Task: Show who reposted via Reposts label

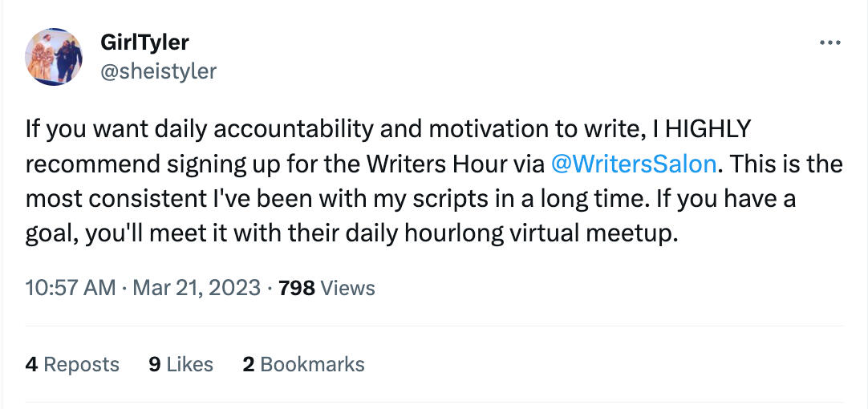Action: [81, 364]
